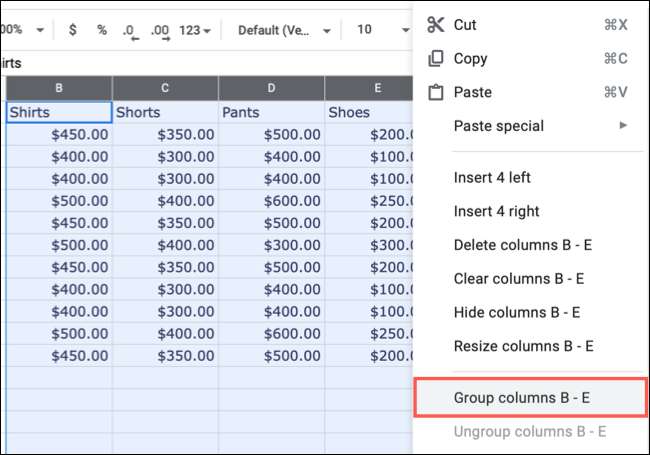The height and width of the screenshot is (455, 650).
Task: Click the Shirts header cell
Action: click(x=59, y=112)
